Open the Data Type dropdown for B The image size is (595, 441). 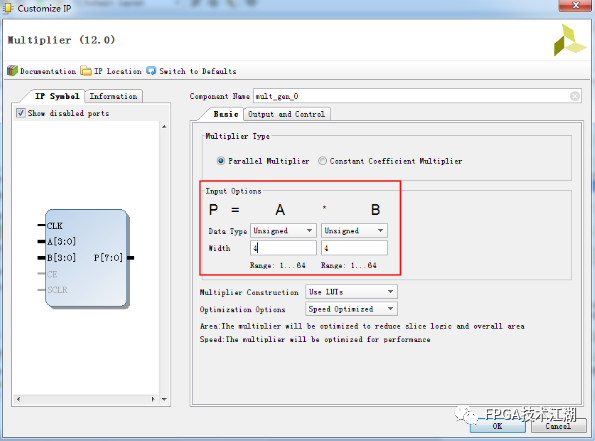354,231
